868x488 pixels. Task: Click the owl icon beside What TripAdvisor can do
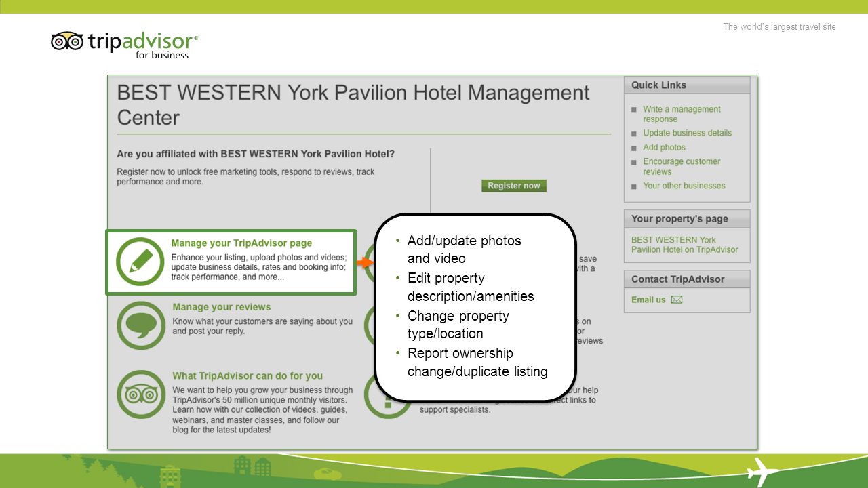point(141,394)
